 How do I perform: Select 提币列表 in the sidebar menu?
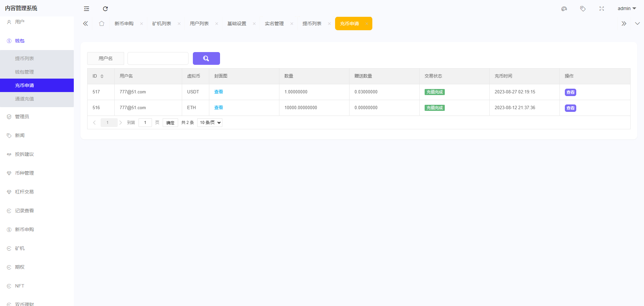24,58
